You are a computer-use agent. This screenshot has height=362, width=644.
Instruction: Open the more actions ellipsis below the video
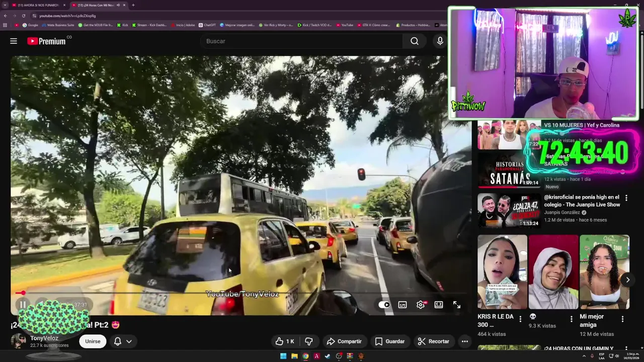tap(465, 341)
